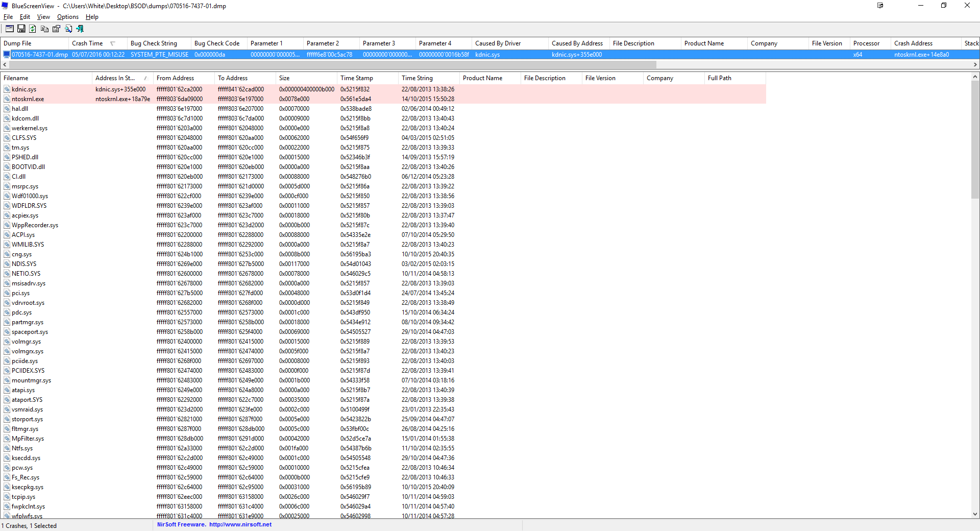Open the Options menu
980x531 pixels.
click(x=68, y=17)
